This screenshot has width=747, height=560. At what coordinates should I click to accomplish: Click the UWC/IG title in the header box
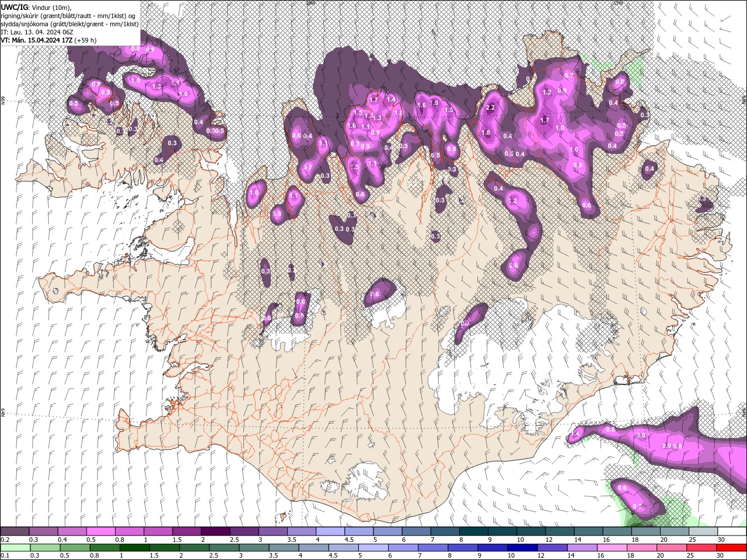pyautogui.click(x=14, y=7)
